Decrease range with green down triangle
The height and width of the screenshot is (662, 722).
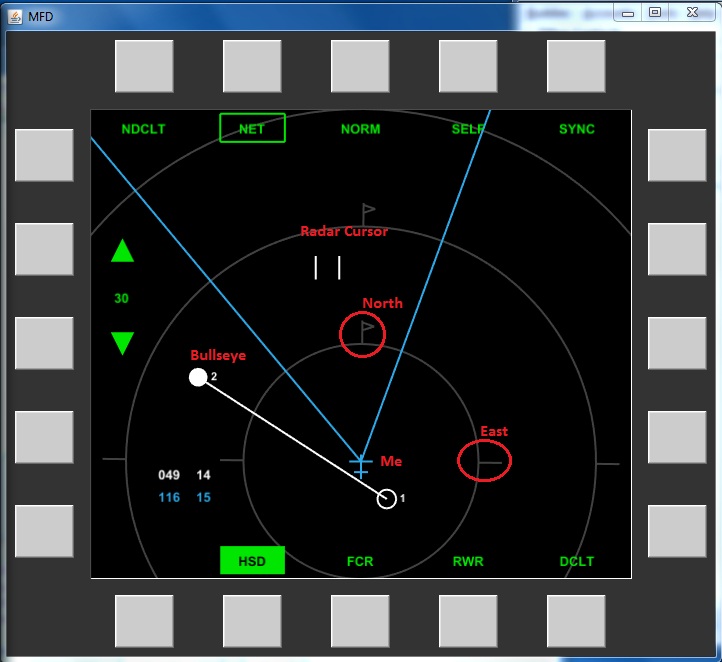click(x=122, y=343)
